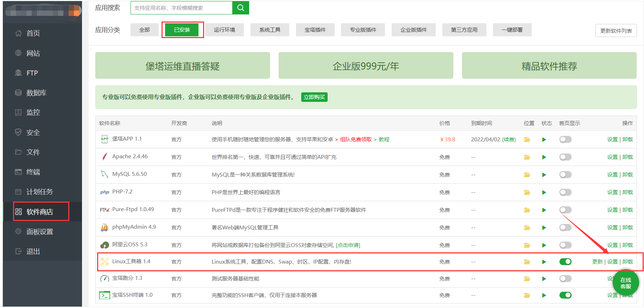The height and width of the screenshot is (308, 644).
Task: Focus the 应用搜索 input field
Action: click(182, 8)
